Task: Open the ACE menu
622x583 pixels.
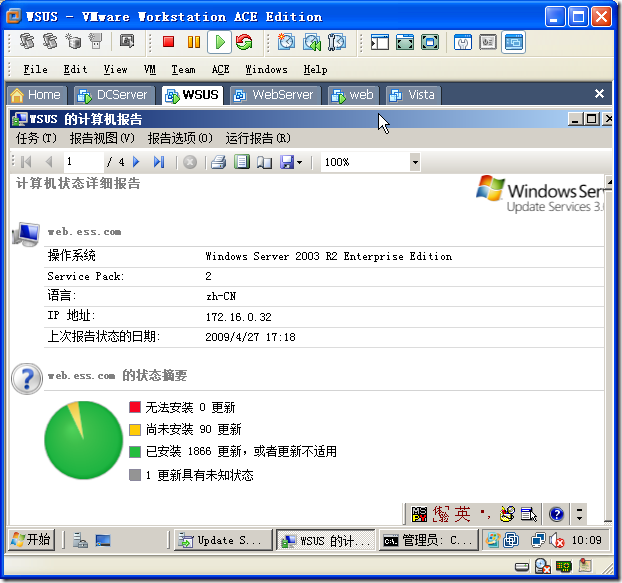Action: pyautogui.click(x=221, y=69)
